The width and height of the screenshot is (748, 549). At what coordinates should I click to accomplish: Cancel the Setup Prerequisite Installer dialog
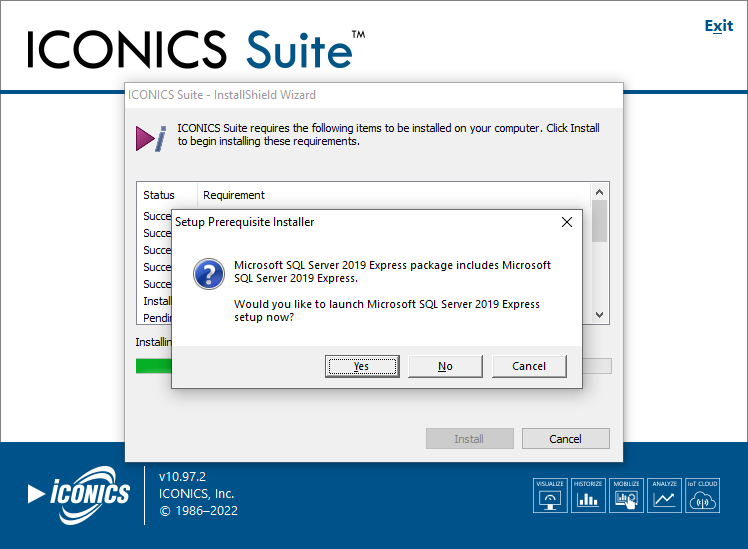click(x=529, y=366)
